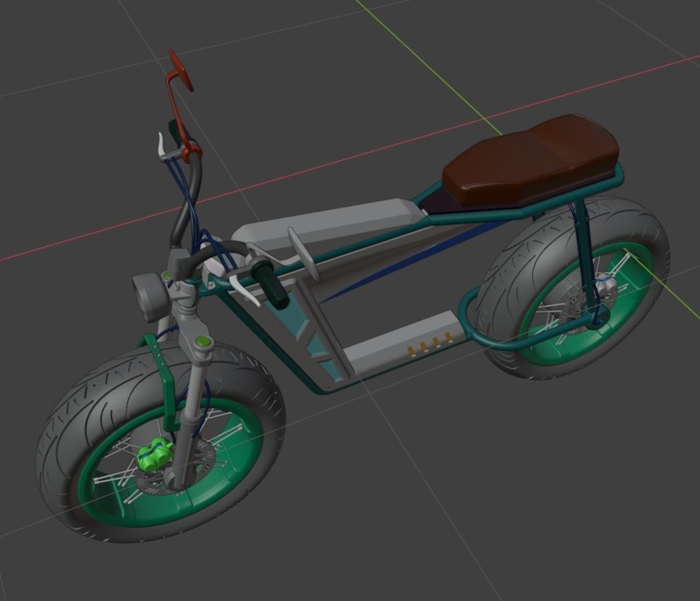700x601 pixels.
Task: Select the rear wheel hub caliper
Action: tap(606, 286)
